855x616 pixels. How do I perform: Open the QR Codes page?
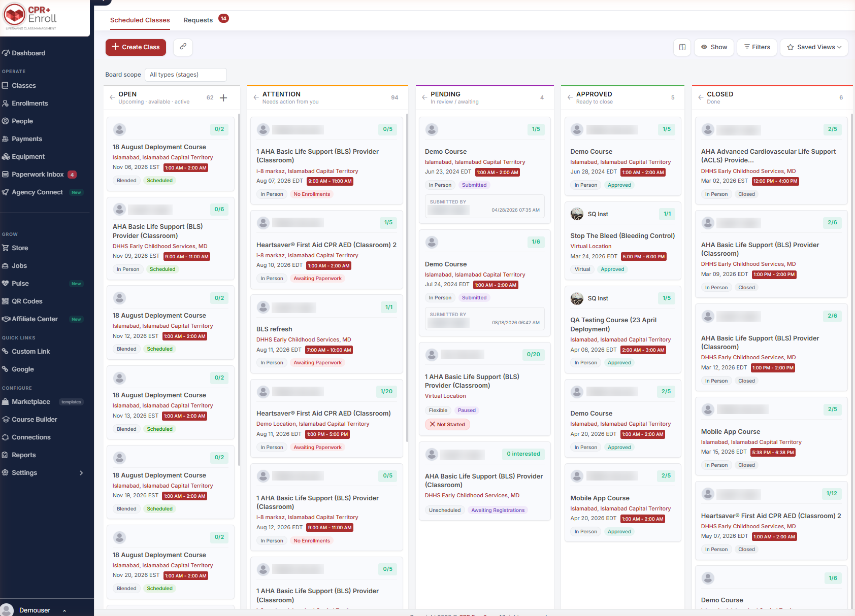pos(22,301)
